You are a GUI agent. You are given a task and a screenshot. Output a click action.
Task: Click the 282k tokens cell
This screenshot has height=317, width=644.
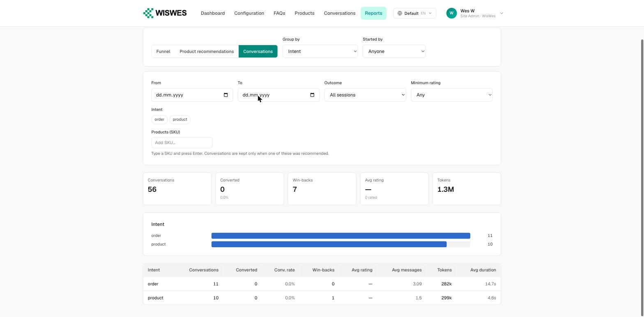coord(446,284)
